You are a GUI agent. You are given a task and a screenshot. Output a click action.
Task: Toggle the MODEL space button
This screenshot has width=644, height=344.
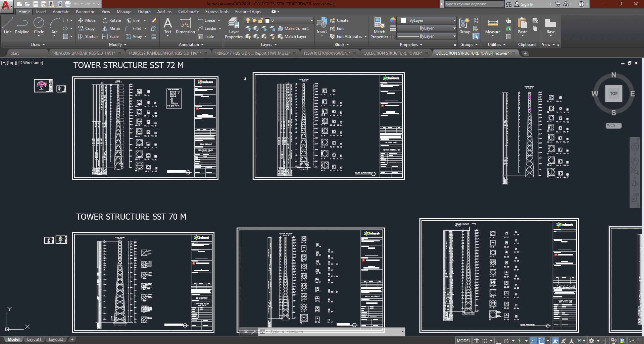(463, 341)
